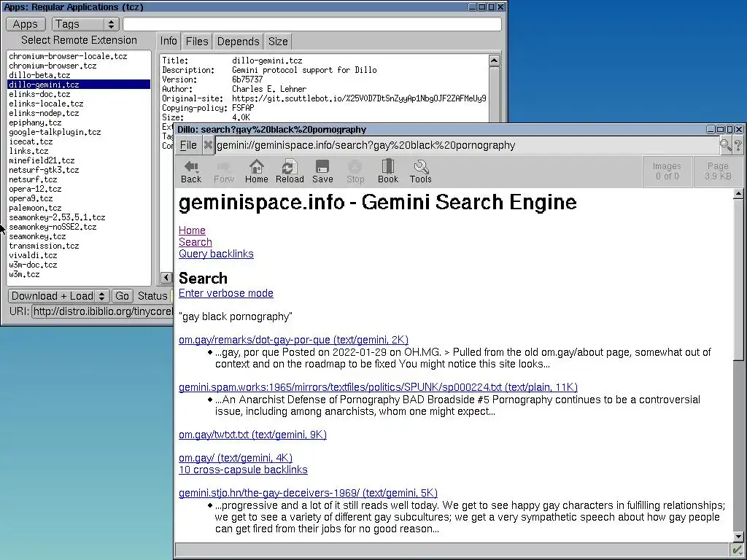The width and height of the screenshot is (747, 560).
Task: Clear the URL with the X icon
Action: 208,145
